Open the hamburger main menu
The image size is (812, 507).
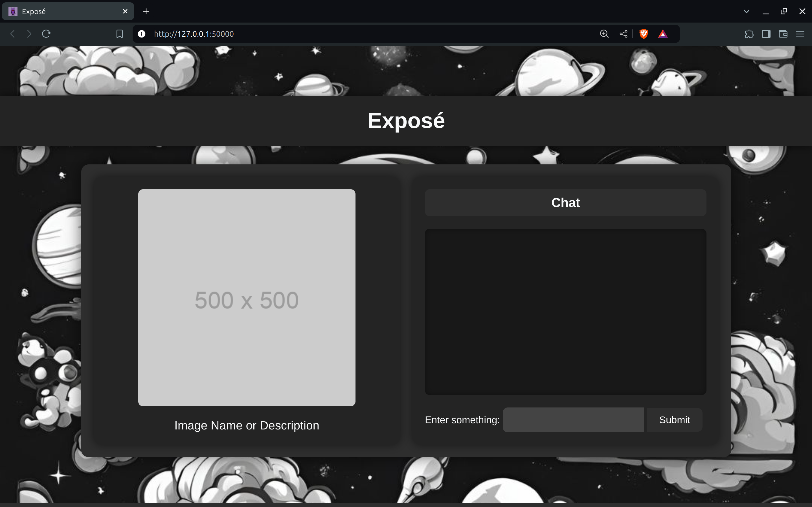[x=800, y=34]
